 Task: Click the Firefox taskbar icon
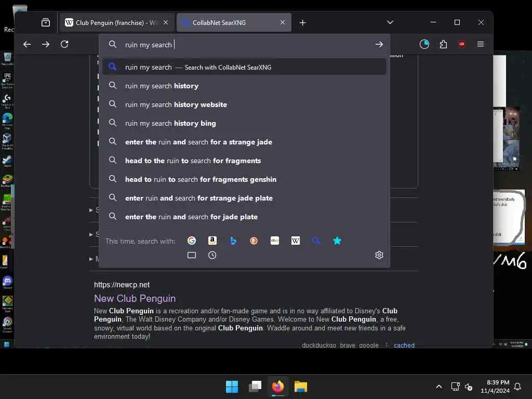278,387
